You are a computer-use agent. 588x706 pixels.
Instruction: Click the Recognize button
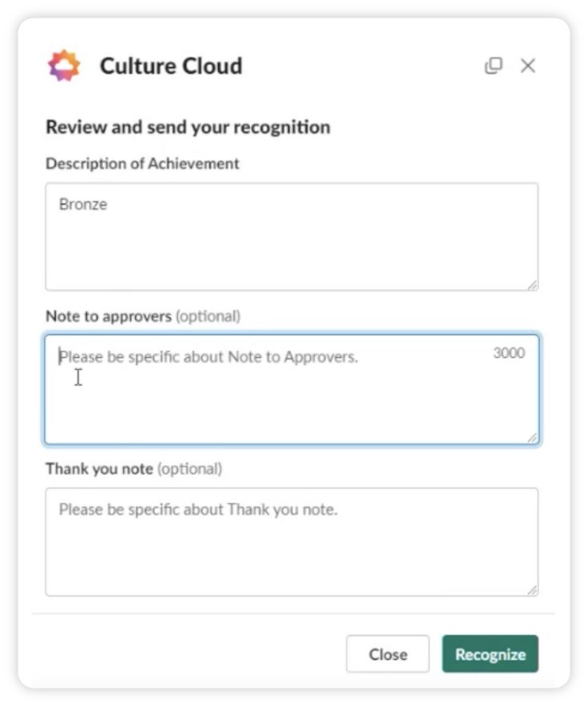coord(491,654)
